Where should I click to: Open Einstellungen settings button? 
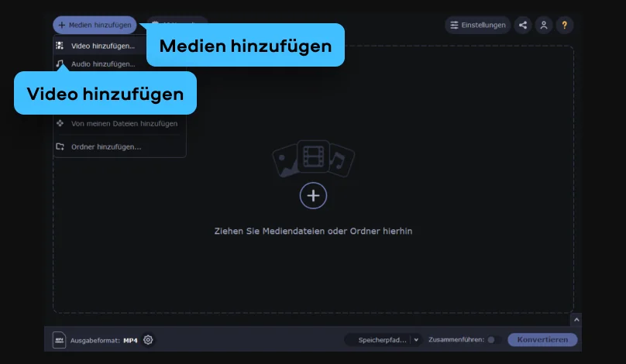[478, 25]
